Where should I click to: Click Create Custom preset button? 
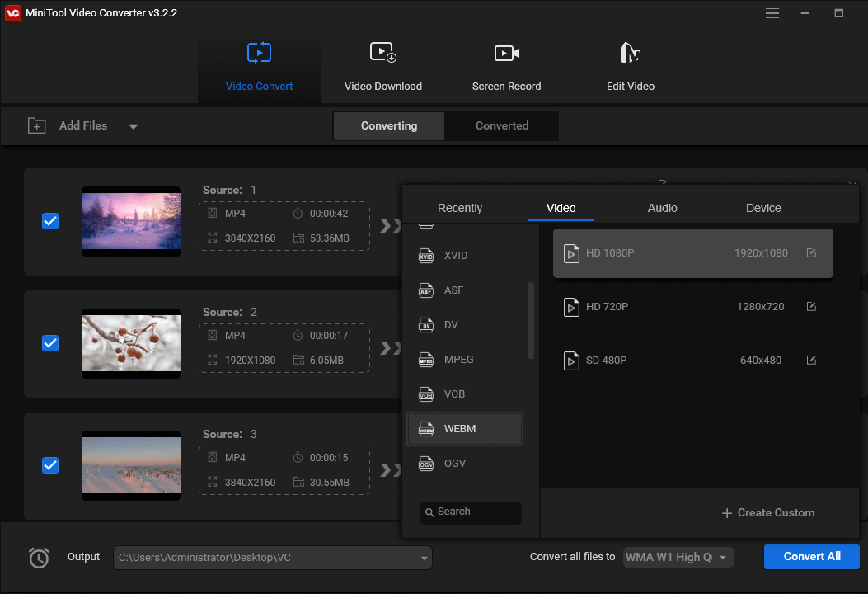click(x=767, y=512)
